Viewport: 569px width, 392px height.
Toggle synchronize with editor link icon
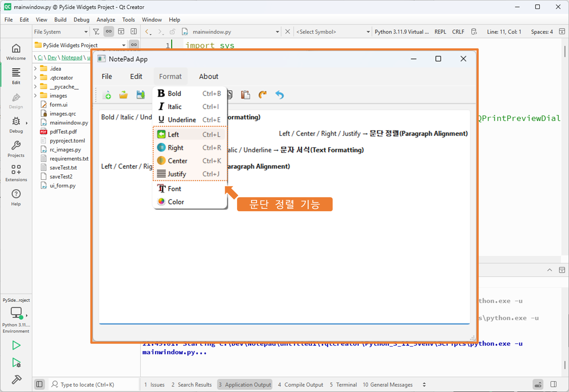point(109,32)
